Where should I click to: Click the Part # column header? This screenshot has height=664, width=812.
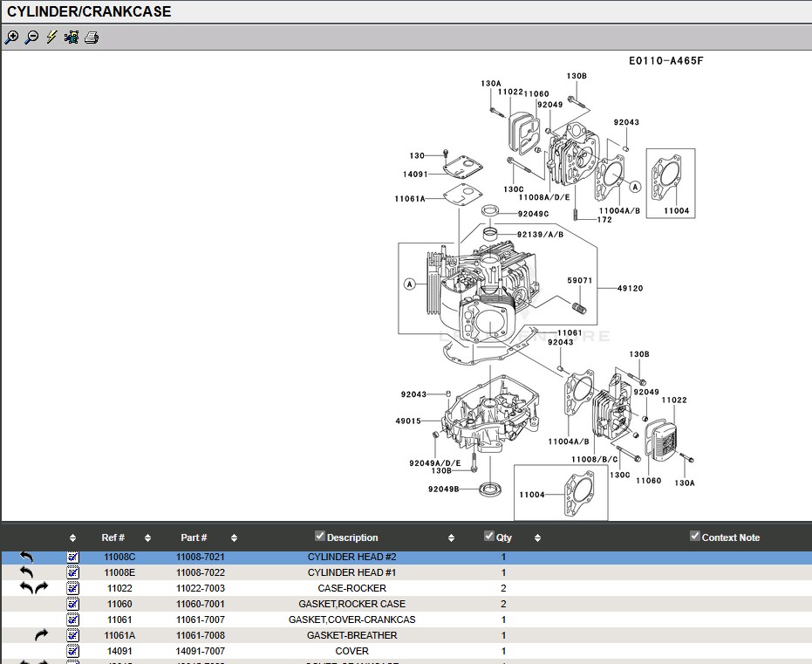[x=194, y=538]
